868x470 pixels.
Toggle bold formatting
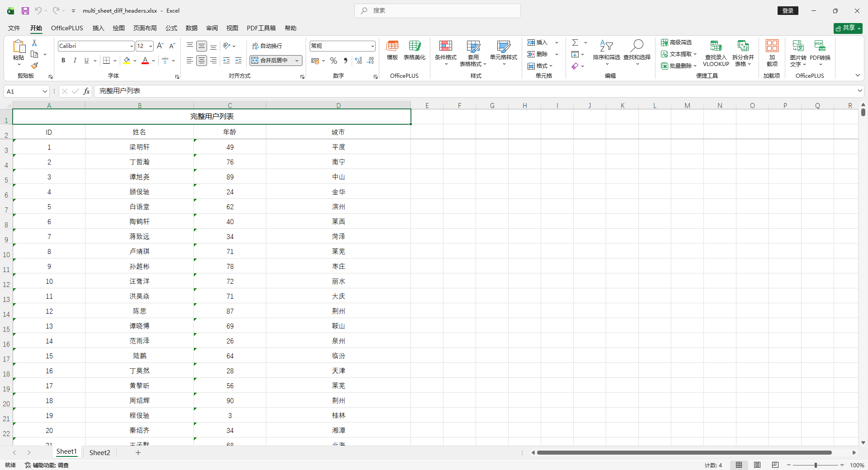point(63,61)
